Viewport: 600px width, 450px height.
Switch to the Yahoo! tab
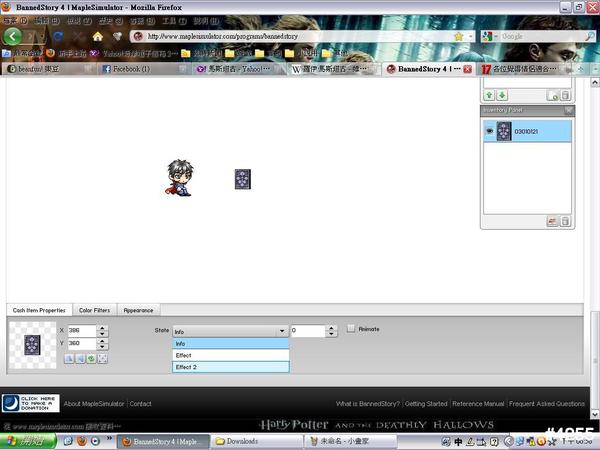239,69
